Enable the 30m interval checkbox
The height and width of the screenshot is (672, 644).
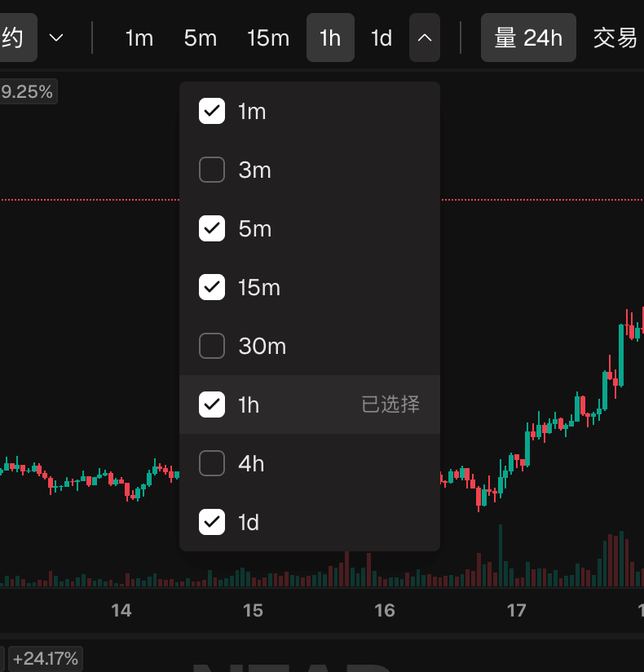click(x=212, y=346)
